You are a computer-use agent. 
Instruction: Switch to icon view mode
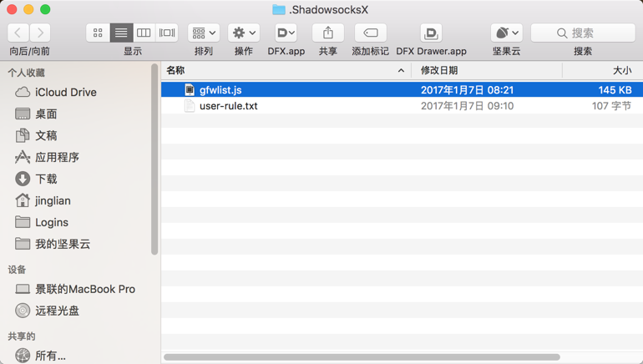click(x=98, y=33)
